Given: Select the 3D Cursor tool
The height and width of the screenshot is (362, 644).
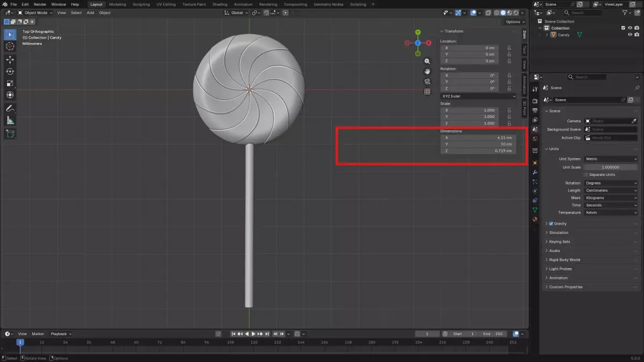Looking at the screenshot, I should pos(10,47).
